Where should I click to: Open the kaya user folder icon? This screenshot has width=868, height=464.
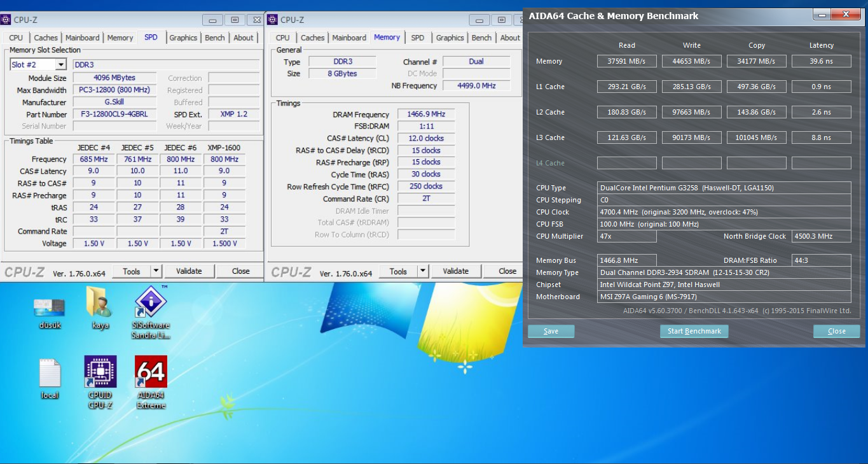[100, 307]
